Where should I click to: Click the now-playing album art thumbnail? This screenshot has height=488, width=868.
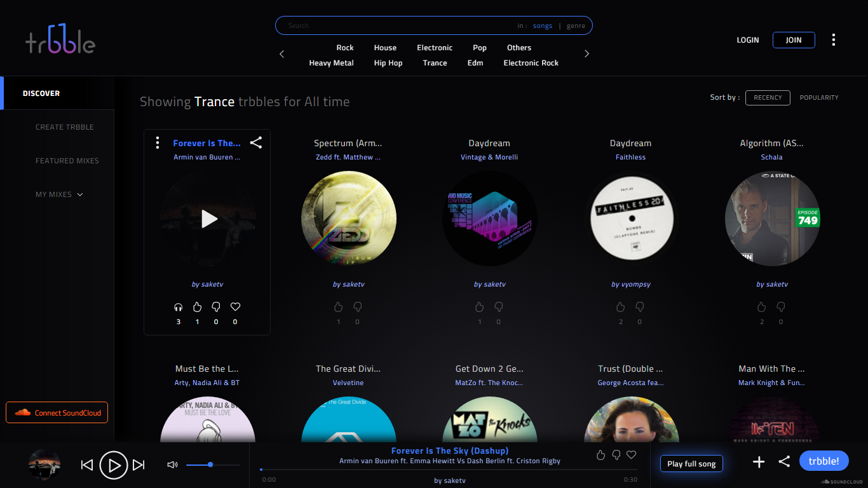[44, 464]
